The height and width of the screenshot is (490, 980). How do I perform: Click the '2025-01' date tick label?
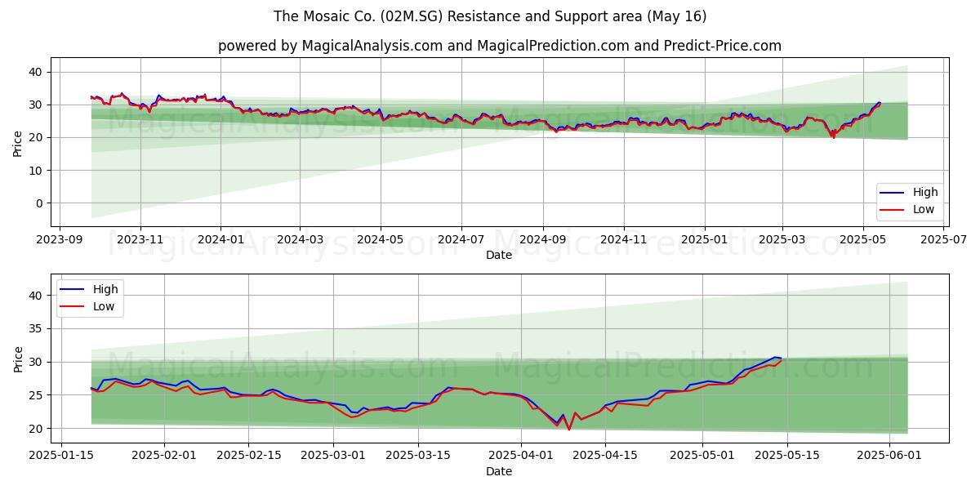704,239
